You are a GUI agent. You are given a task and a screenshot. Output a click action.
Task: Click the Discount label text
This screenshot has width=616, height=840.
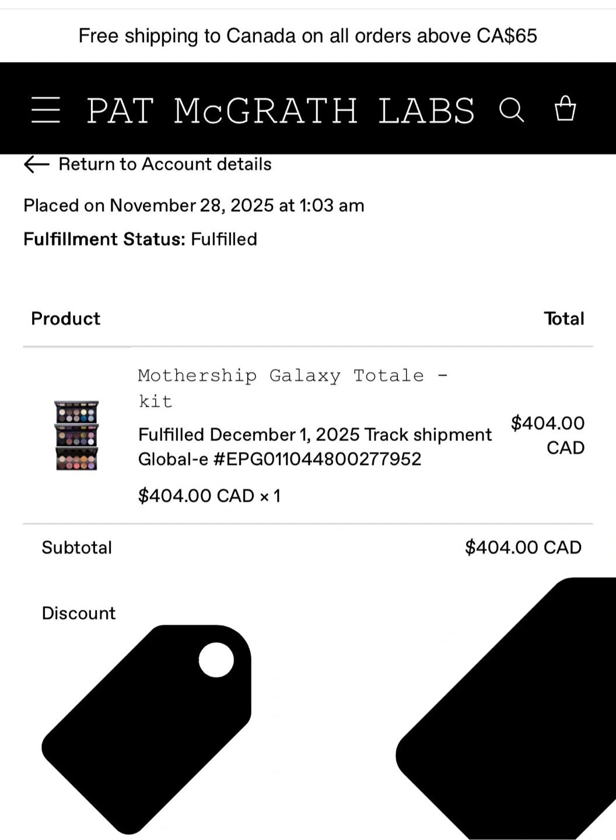tap(79, 613)
